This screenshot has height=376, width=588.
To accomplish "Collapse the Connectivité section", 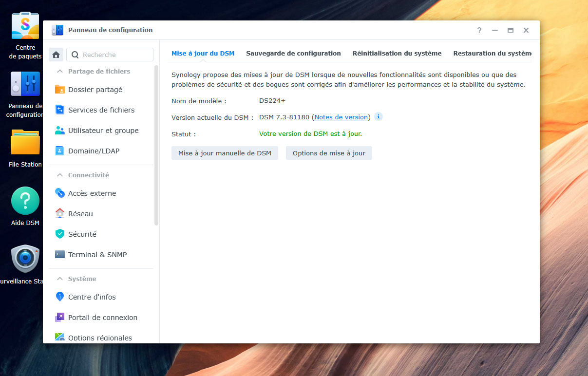I will coord(60,175).
